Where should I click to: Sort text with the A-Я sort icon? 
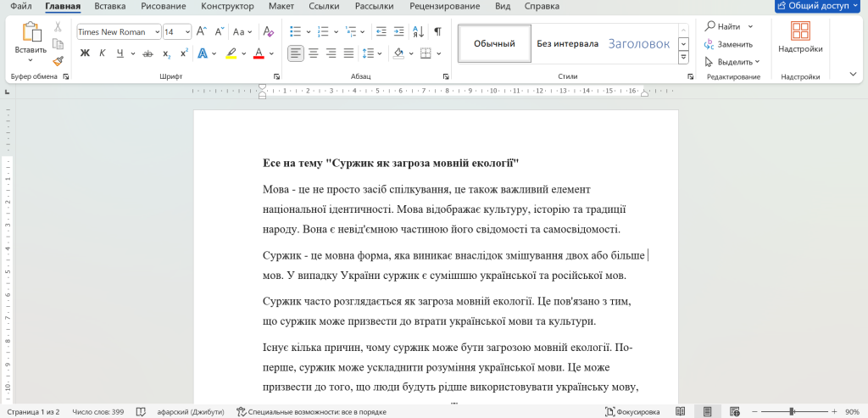[418, 31]
